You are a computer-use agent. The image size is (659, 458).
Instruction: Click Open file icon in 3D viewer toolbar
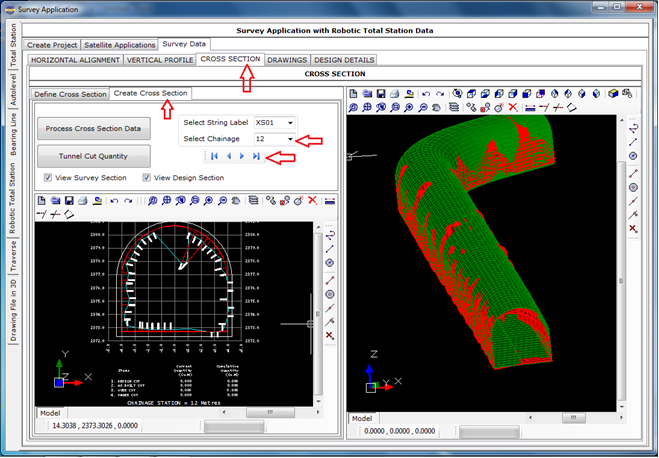coord(367,93)
